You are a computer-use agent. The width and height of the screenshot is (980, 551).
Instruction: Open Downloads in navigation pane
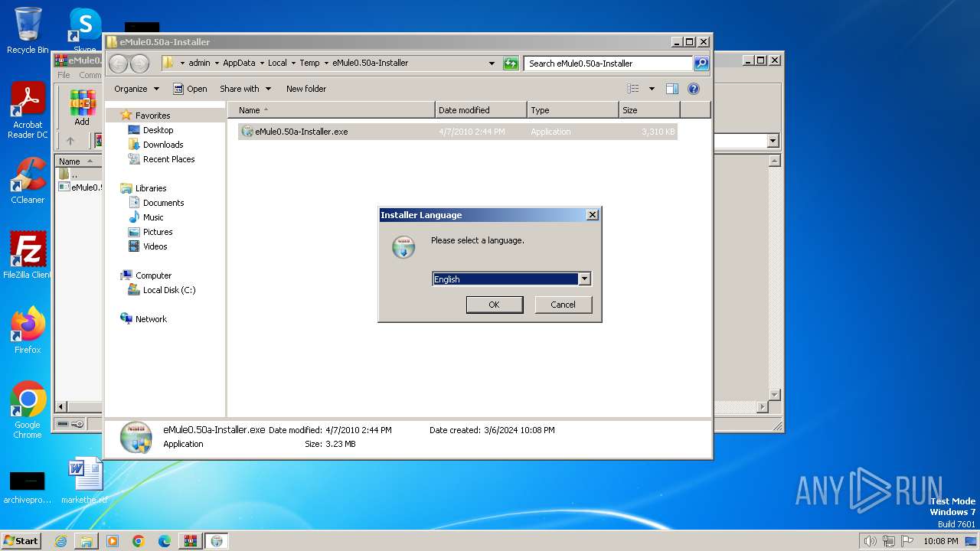pyautogui.click(x=163, y=145)
